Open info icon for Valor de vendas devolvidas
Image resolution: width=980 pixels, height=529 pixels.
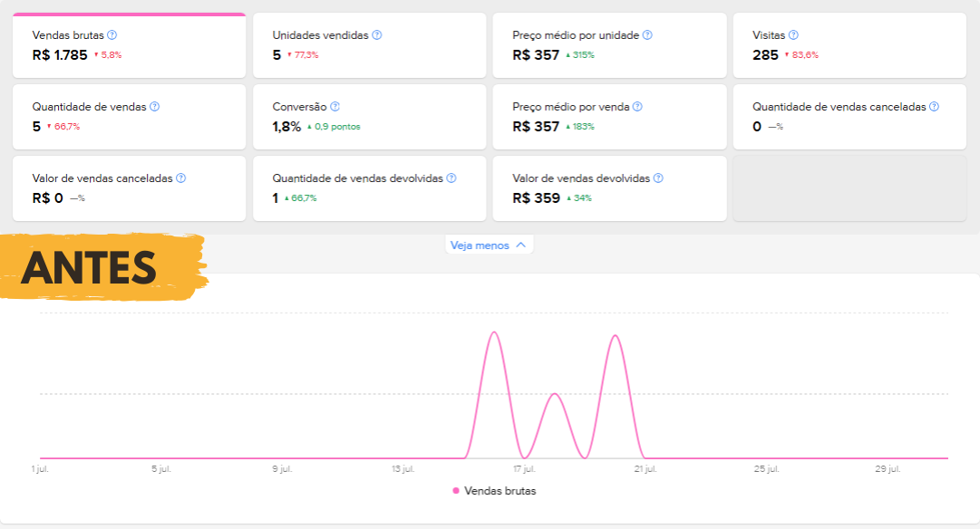tap(658, 178)
